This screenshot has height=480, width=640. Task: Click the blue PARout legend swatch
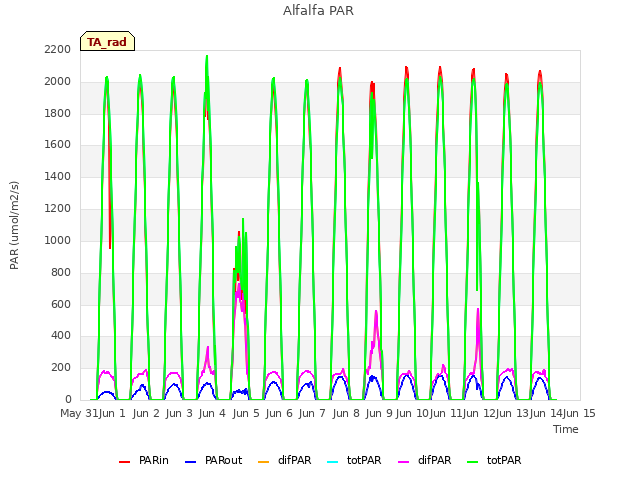(191, 462)
